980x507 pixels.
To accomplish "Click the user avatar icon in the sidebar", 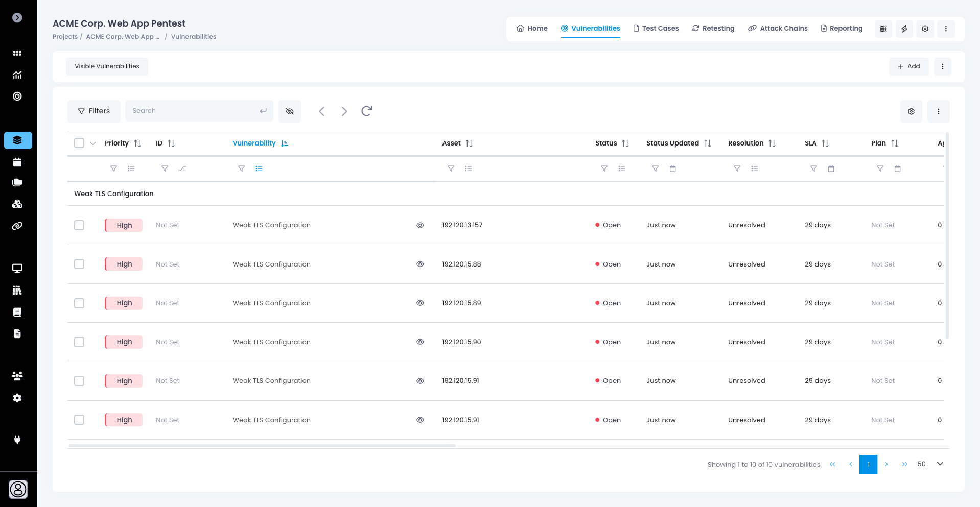I will click(18, 489).
